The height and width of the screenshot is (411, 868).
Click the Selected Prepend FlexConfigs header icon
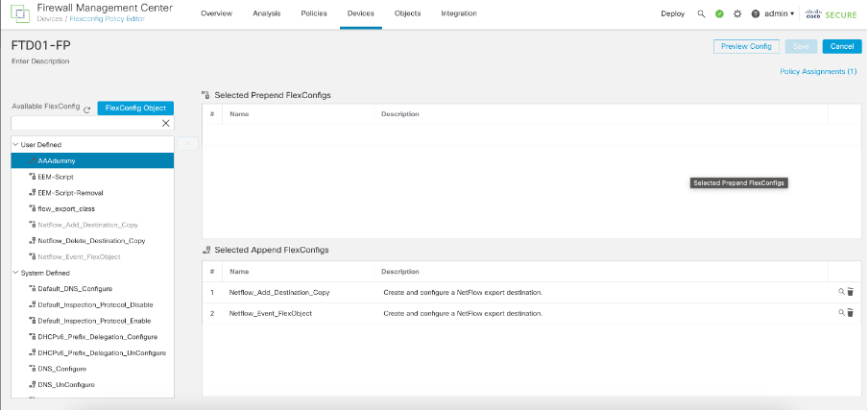point(206,95)
